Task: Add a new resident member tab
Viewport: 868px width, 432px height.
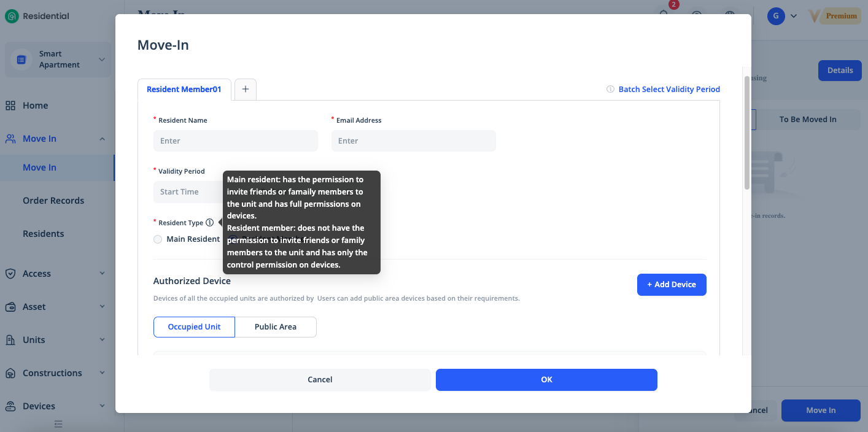Action: pos(246,90)
